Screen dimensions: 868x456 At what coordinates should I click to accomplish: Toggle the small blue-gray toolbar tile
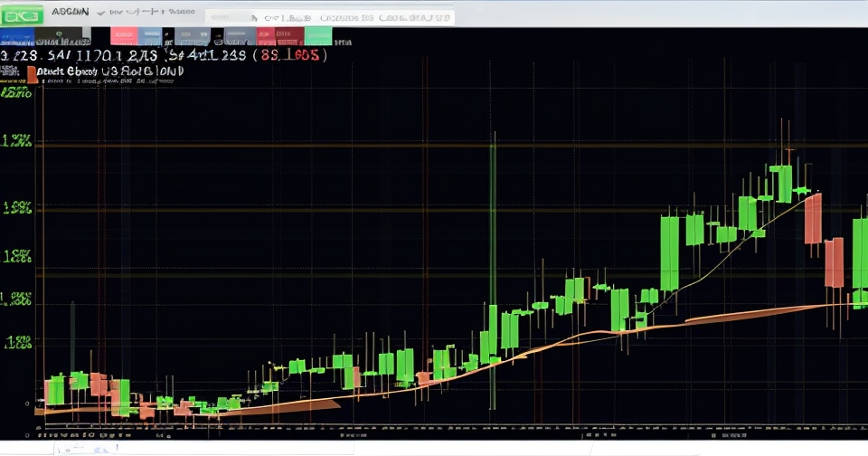tap(151, 36)
